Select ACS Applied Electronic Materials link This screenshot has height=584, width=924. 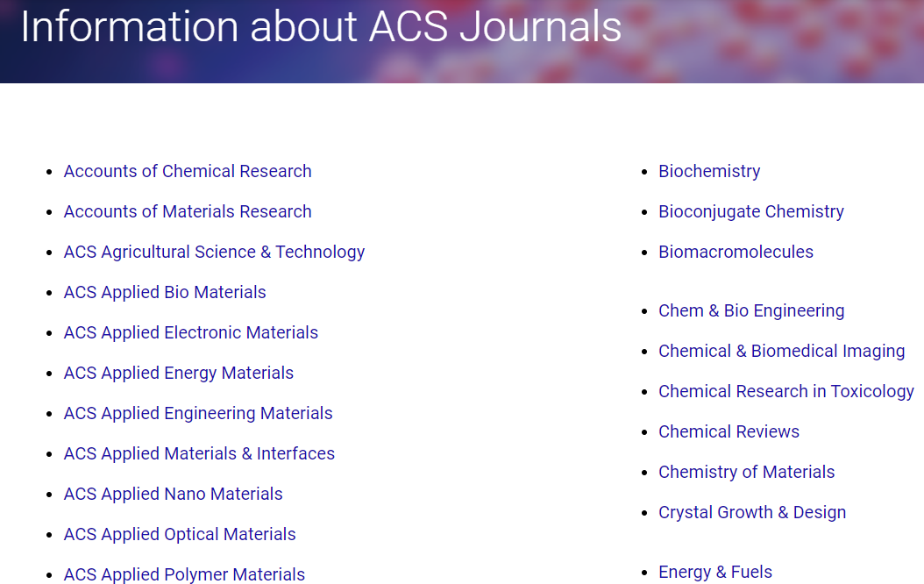(x=191, y=332)
